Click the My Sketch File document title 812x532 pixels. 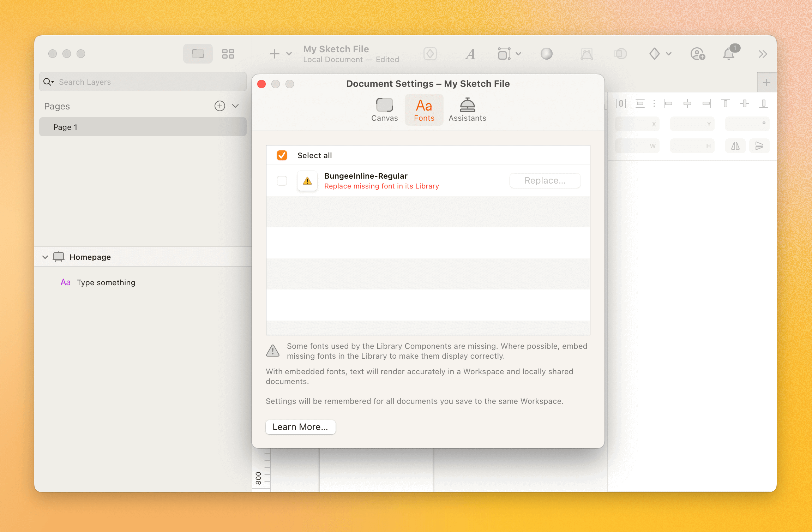point(336,49)
